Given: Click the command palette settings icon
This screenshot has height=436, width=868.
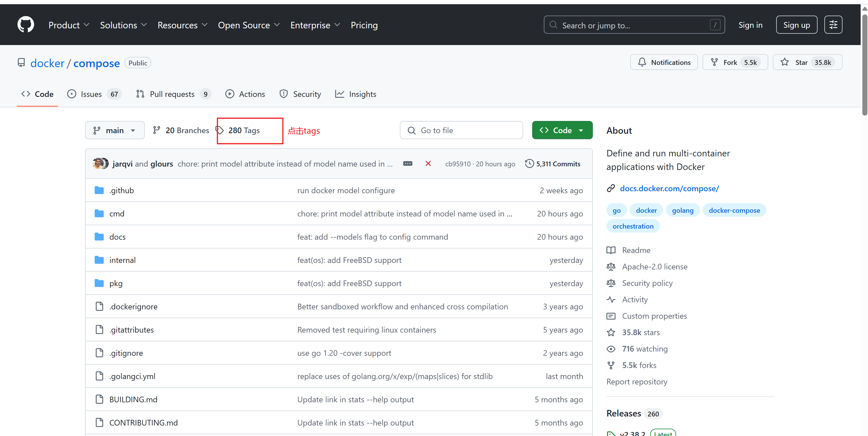Looking at the screenshot, I should tap(833, 25).
